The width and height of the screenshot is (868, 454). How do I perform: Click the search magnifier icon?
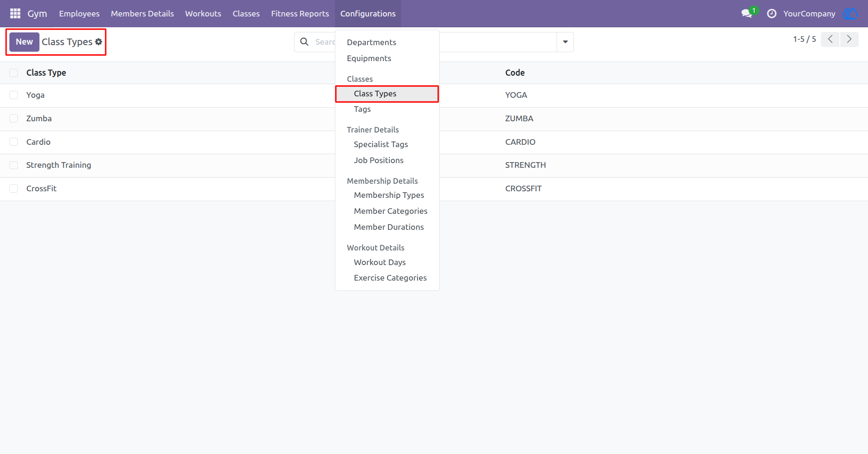click(x=304, y=42)
